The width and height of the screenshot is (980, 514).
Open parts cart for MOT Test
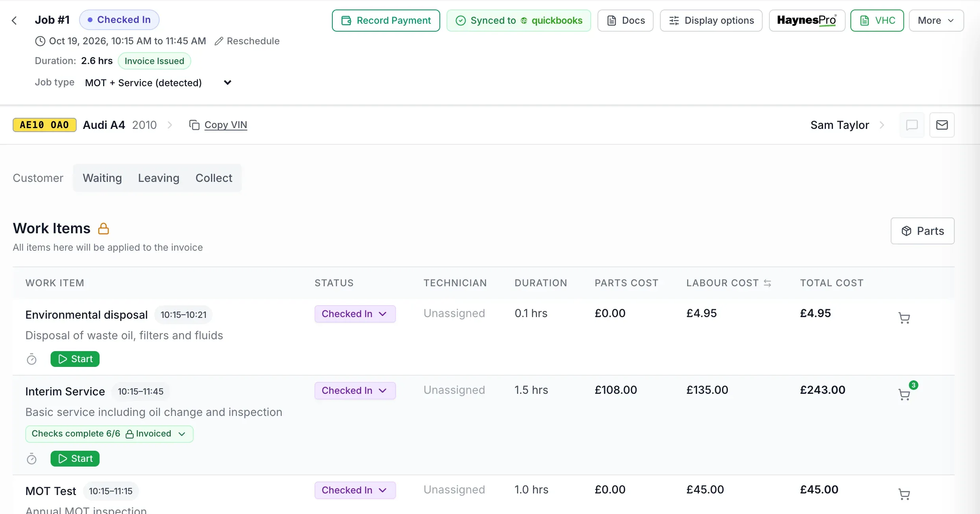pos(904,494)
